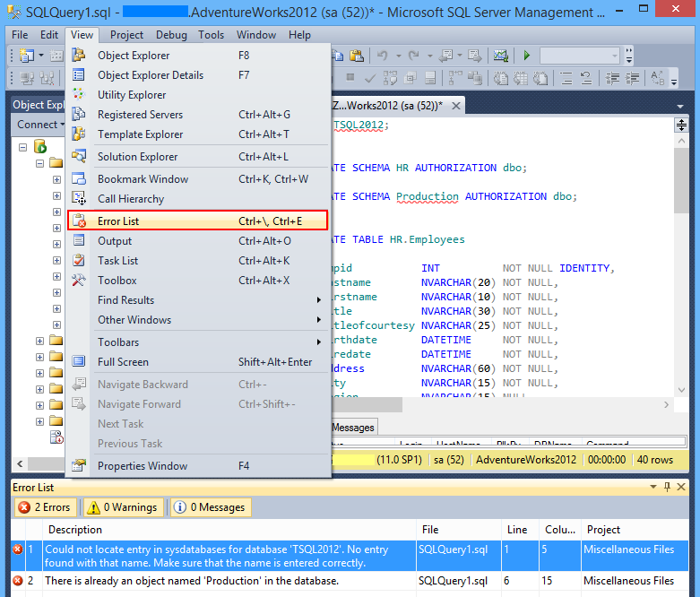Click the server node icon in Object Explorer

[39, 146]
